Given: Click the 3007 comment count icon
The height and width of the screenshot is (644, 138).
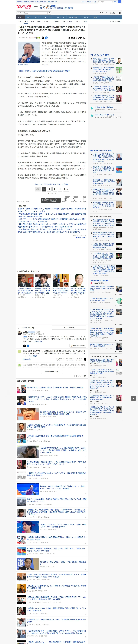Looking at the screenshot, I should click(x=32, y=38).
